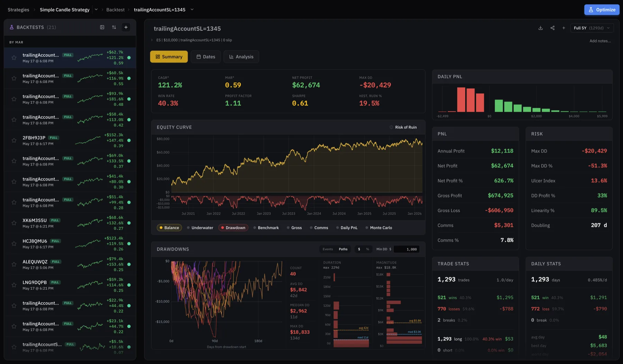Select the ALEQUWQZ backtest row
The image size is (623, 364).
pos(70,264)
